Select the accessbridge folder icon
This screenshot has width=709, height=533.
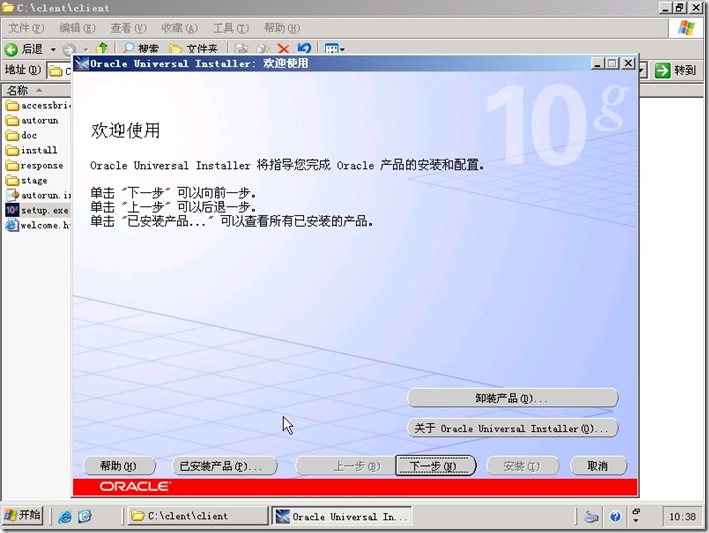click(x=12, y=106)
